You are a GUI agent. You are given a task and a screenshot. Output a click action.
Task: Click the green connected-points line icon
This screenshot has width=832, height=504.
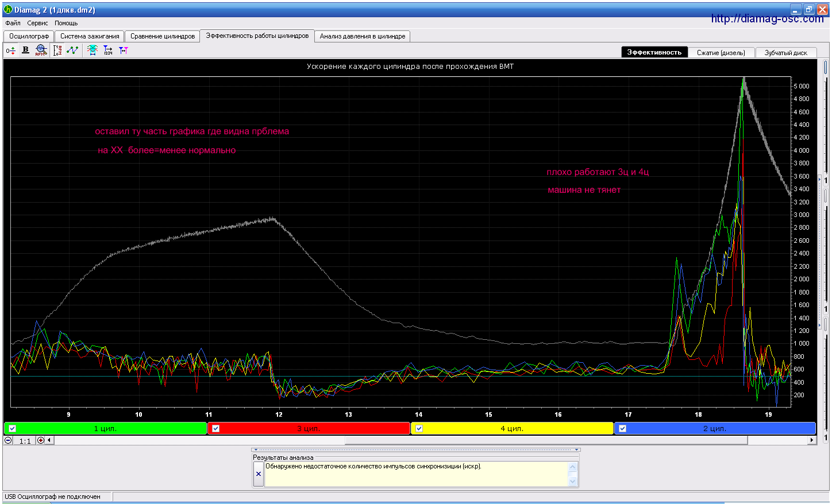click(72, 51)
